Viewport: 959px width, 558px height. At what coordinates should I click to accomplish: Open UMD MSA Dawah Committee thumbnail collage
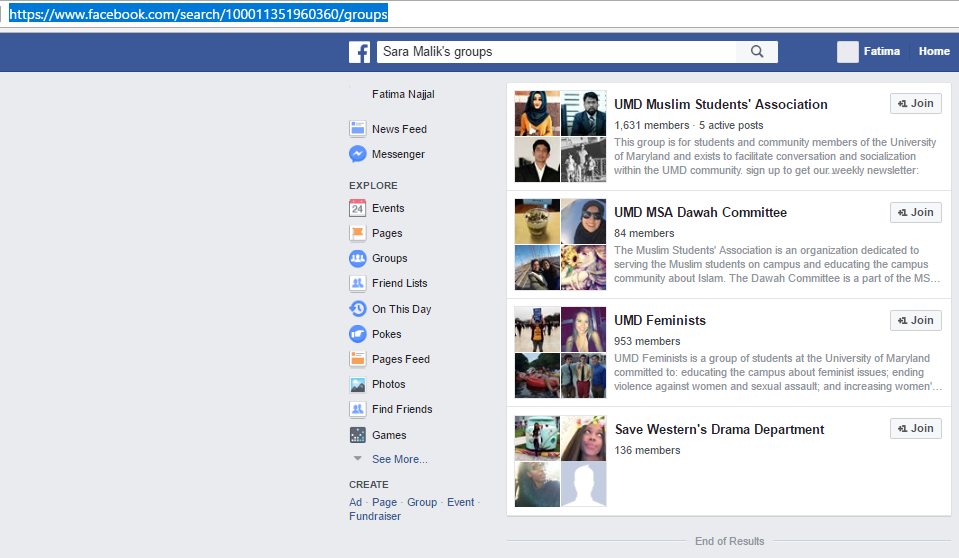[560, 244]
